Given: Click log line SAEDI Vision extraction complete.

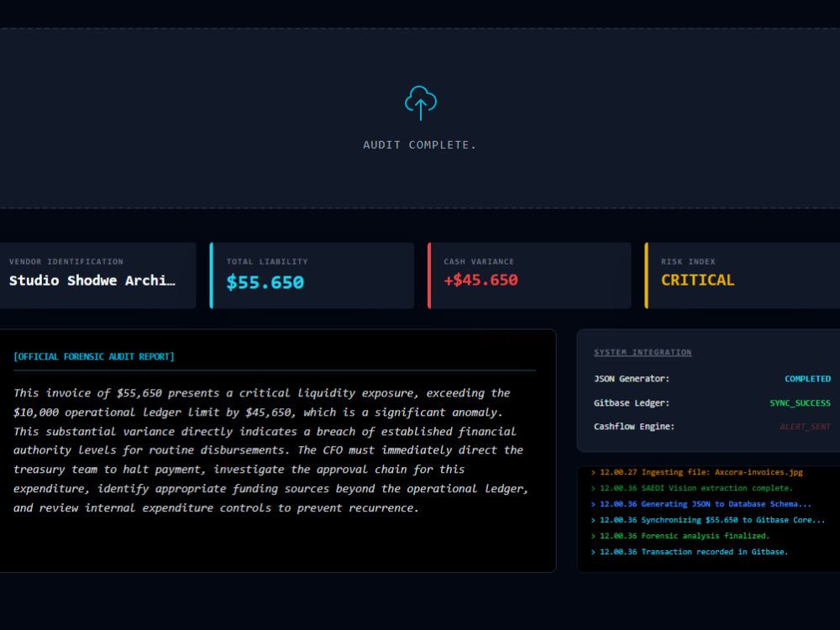Looking at the screenshot, I should click(x=691, y=488).
